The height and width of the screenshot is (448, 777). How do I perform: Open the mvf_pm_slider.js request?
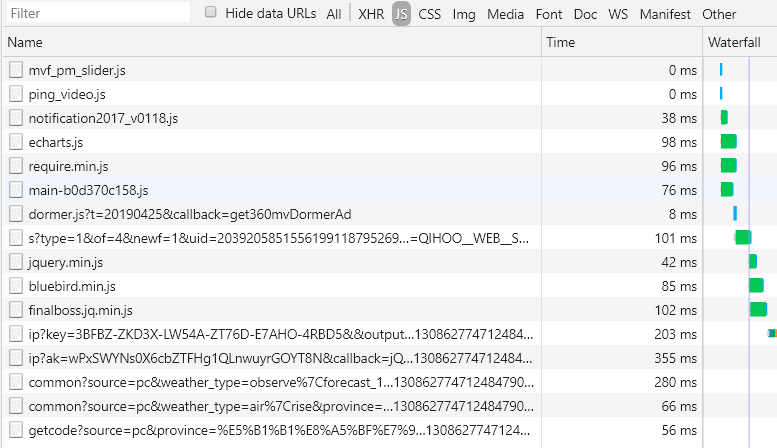[77, 70]
